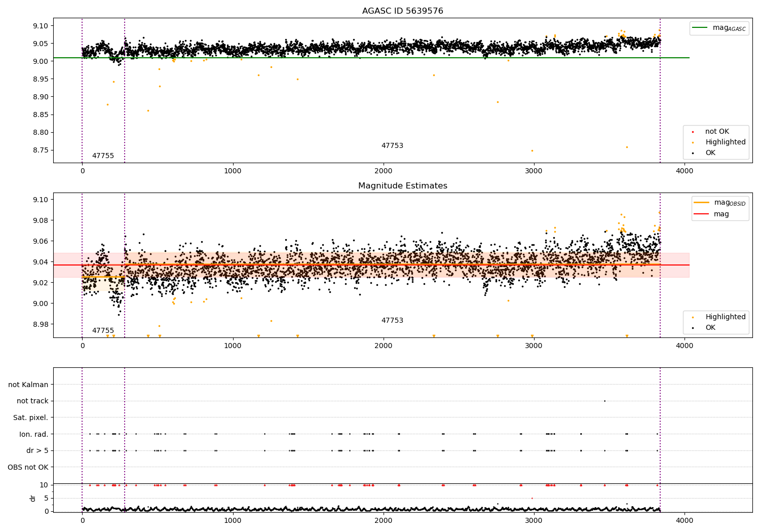
Task: Click the '9.08' y tick in Magnitude Estimates
Action: (40, 220)
